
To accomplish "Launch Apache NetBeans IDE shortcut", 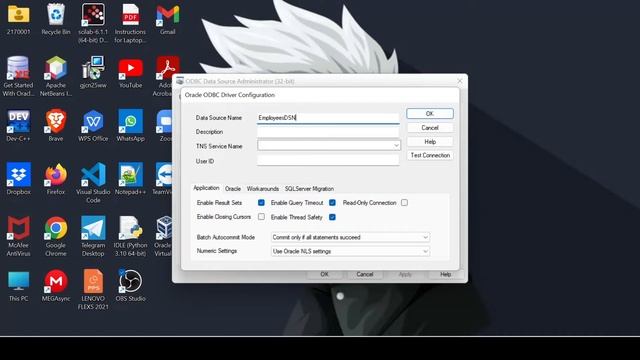I will [56, 77].
